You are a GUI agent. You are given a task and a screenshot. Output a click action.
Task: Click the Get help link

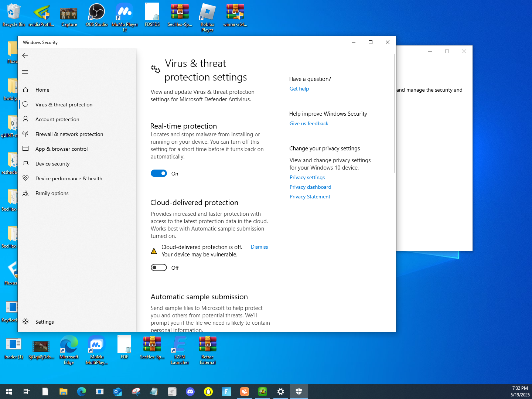[299, 89]
